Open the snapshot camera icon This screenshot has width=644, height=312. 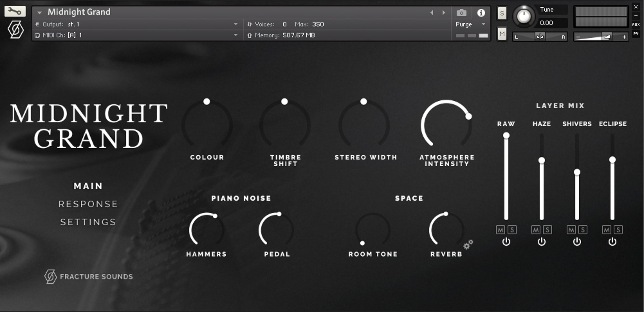pyautogui.click(x=461, y=13)
